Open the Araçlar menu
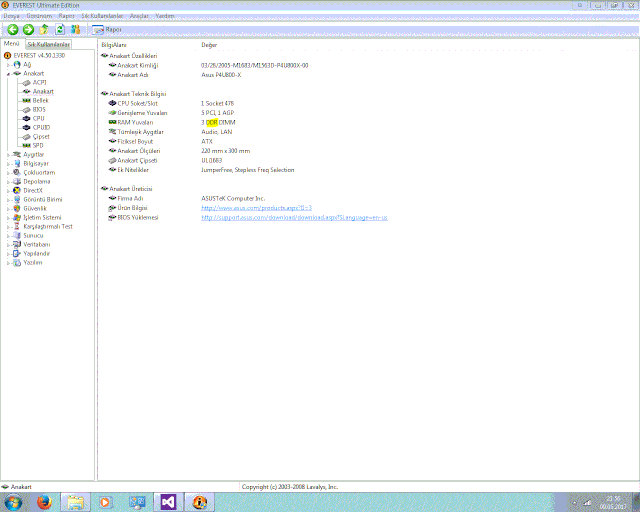This screenshot has height=512, width=640. pyautogui.click(x=139, y=16)
